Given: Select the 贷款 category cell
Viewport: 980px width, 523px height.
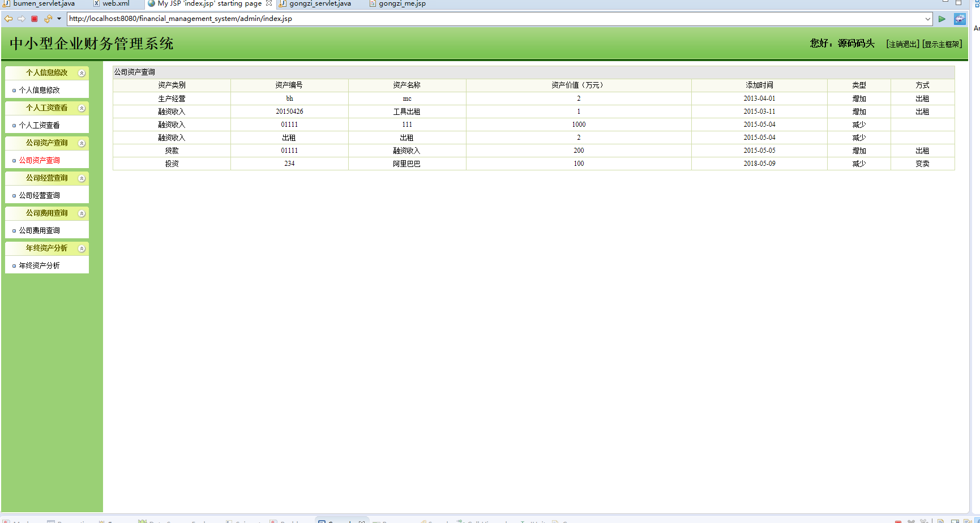Looking at the screenshot, I should click(x=172, y=151).
